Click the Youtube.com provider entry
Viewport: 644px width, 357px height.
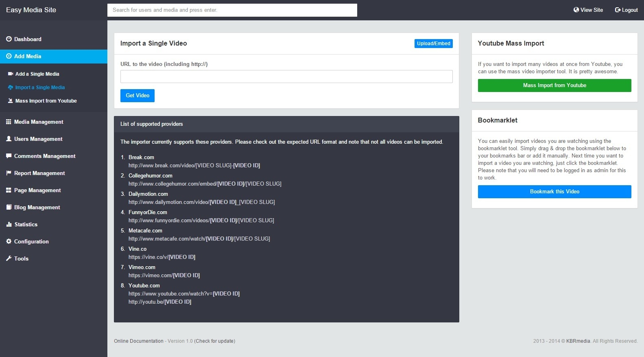(144, 285)
